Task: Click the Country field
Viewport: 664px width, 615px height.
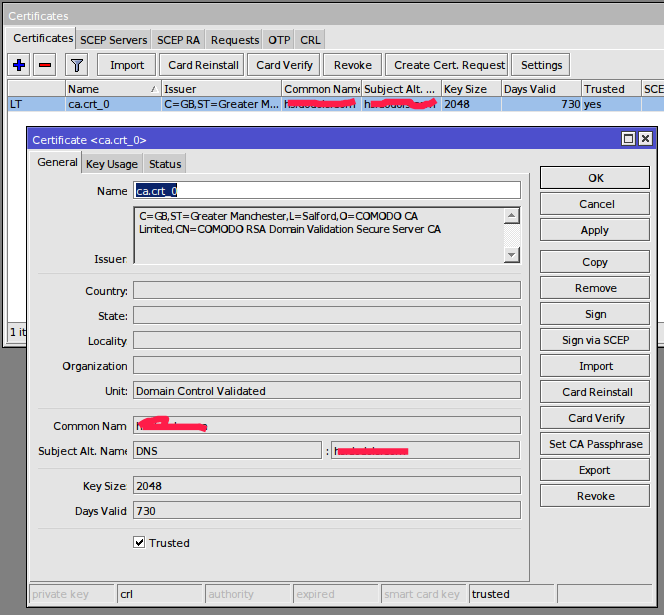Action: pyautogui.click(x=327, y=291)
